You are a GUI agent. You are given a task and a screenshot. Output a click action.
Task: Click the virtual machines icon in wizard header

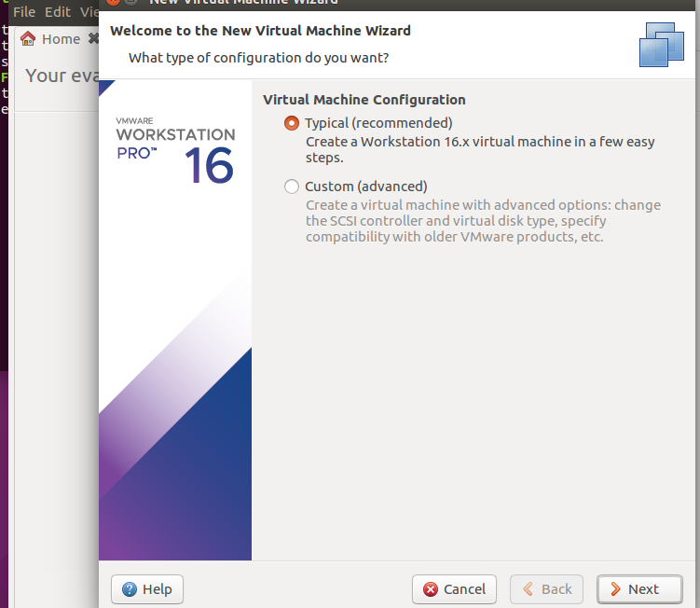click(x=662, y=45)
